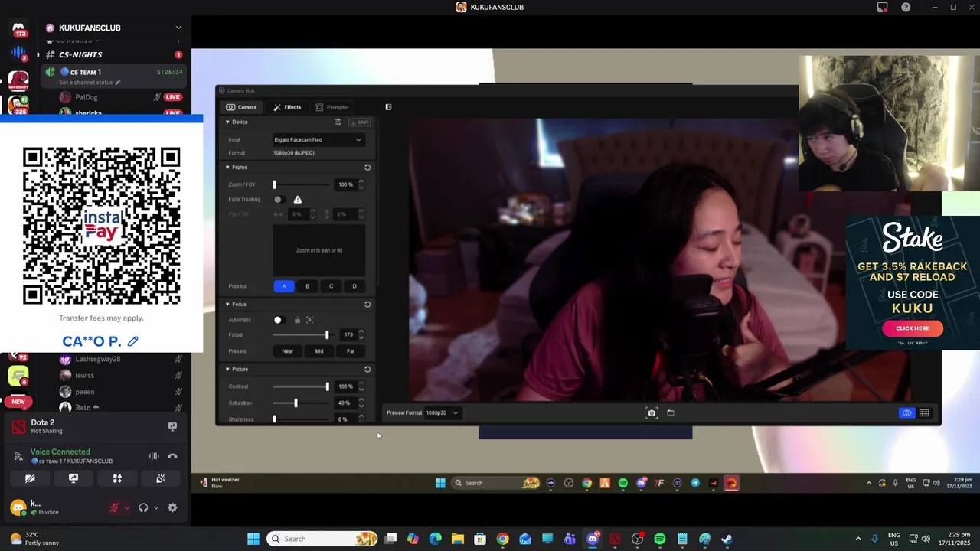Click the SAVE button in Device section
The width and height of the screenshot is (980, 551).
(x=360, y=122)
